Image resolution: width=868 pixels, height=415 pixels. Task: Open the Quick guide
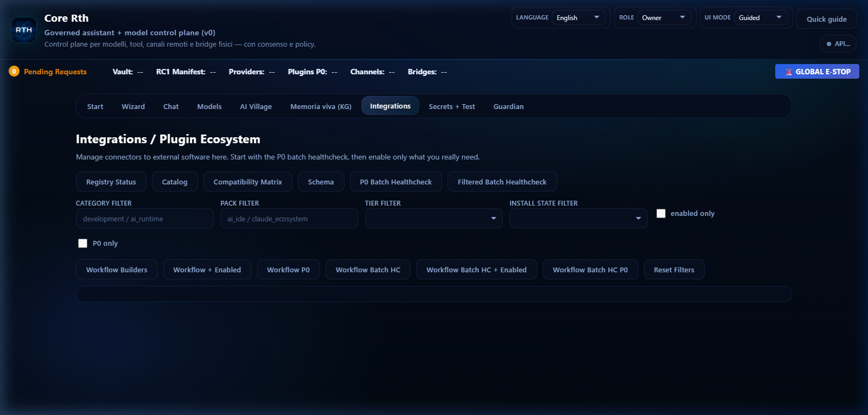[x=826, y=19]
